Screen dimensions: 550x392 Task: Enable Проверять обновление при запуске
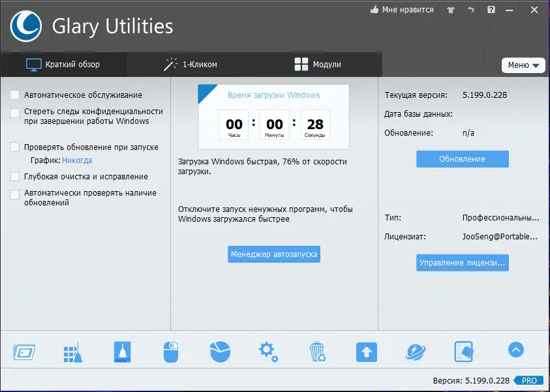(14, 147)
